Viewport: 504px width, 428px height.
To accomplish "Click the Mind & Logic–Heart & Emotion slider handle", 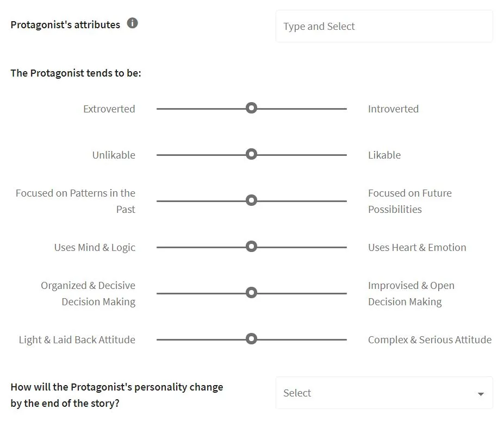I will click(251, 247).
